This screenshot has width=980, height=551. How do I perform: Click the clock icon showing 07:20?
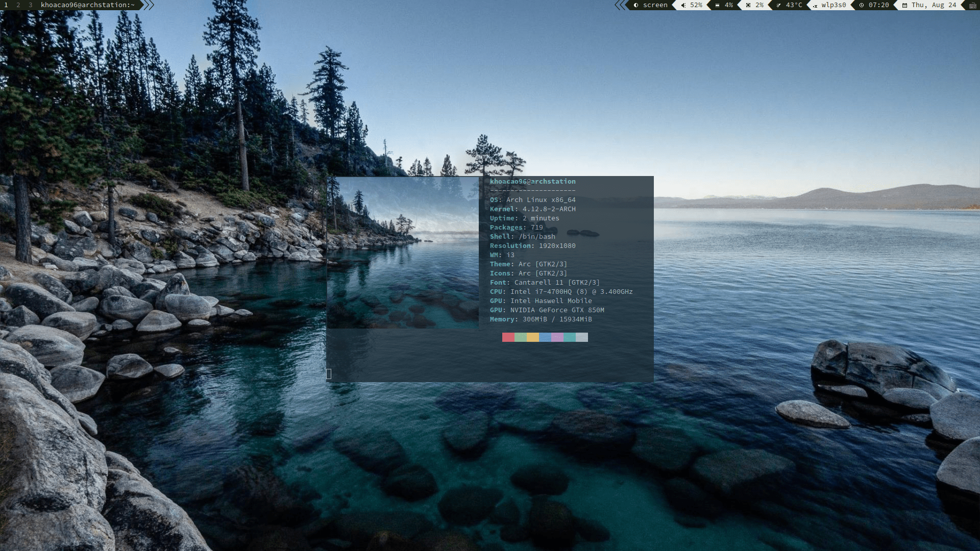(x=862, y=5)
